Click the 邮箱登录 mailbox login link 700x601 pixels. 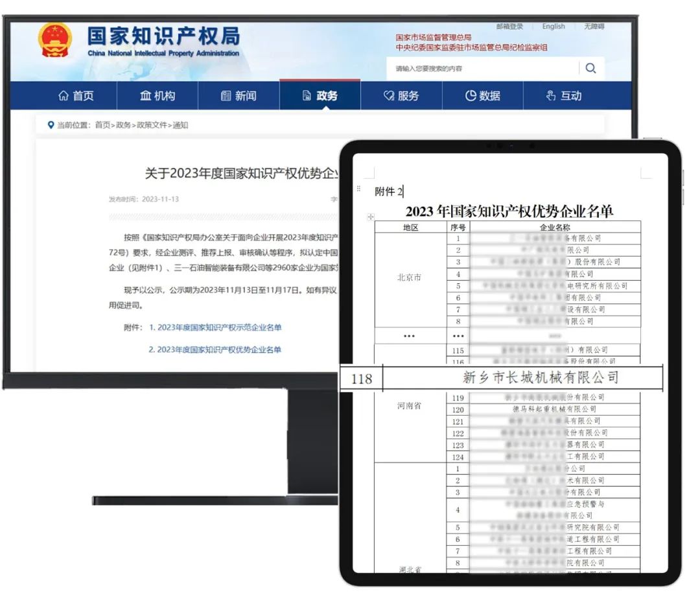pyautogui.click(x=509, y=27)
